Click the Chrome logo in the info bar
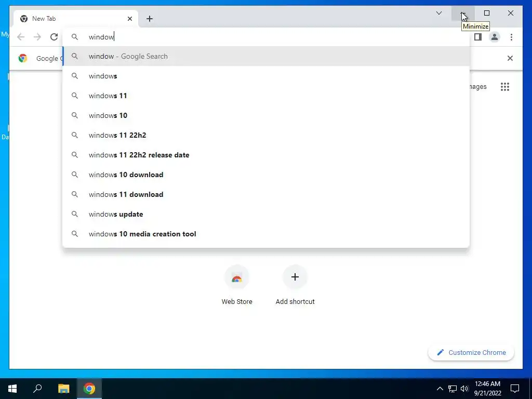The image size is (532, 399). tap(23, 58)
